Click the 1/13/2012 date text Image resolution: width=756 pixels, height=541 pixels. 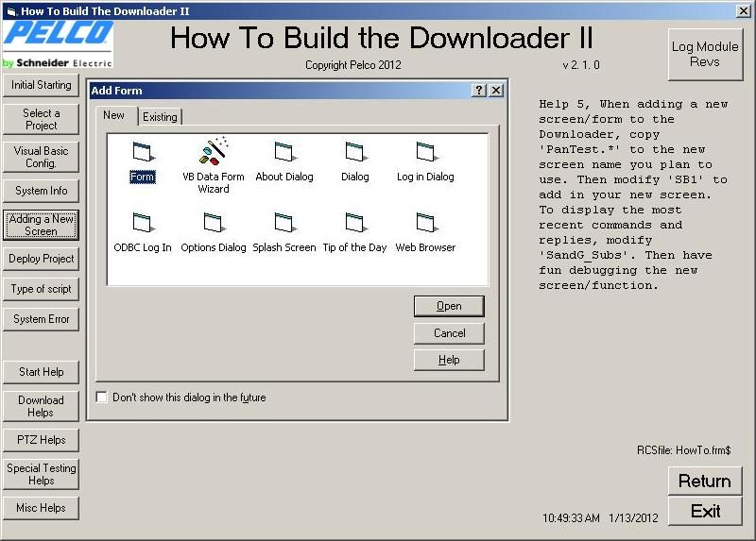tap(633, 518)
